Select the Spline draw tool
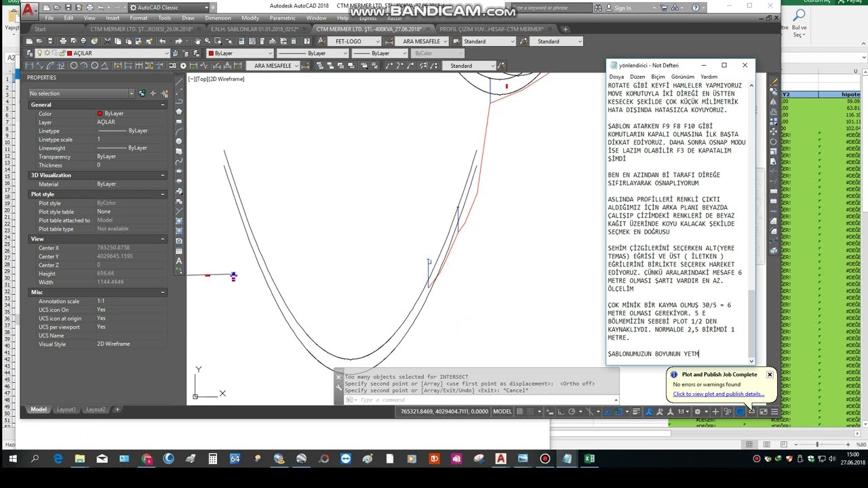The image size is (868, 488). point(178,161)
